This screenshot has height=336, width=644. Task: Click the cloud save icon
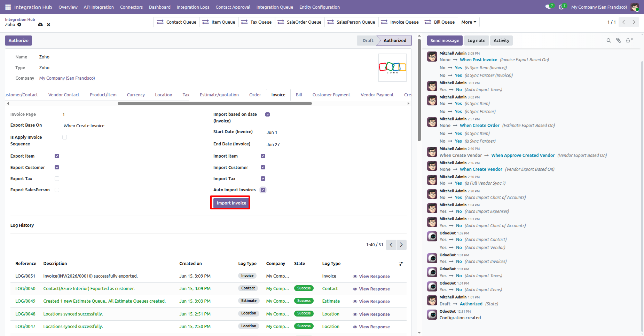tap(40, 25)
